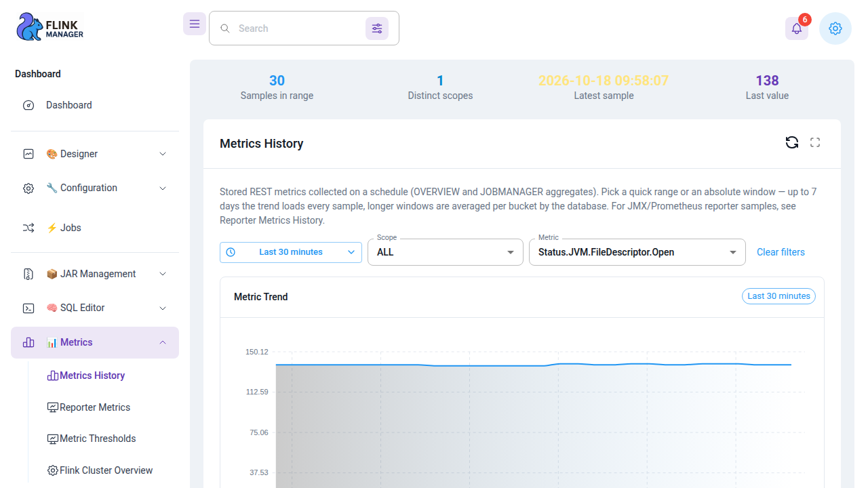The height and width of the screenshot is (488, 868).
Task: Click the Metrics bar chart icon
Action: click(x=28, y=342)
